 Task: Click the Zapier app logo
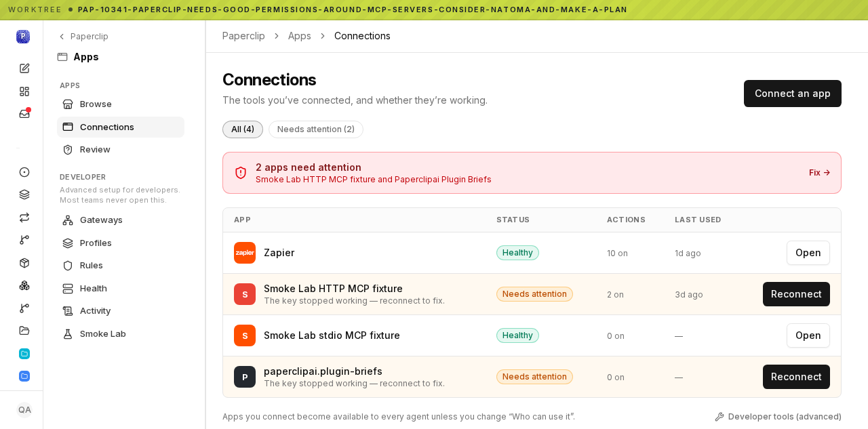[245, 253]
